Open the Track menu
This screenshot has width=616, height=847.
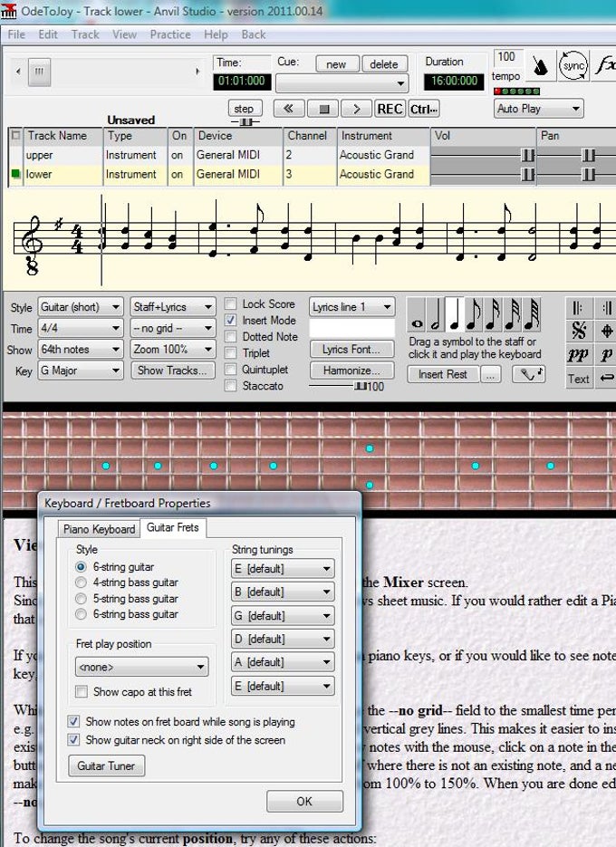85,34
